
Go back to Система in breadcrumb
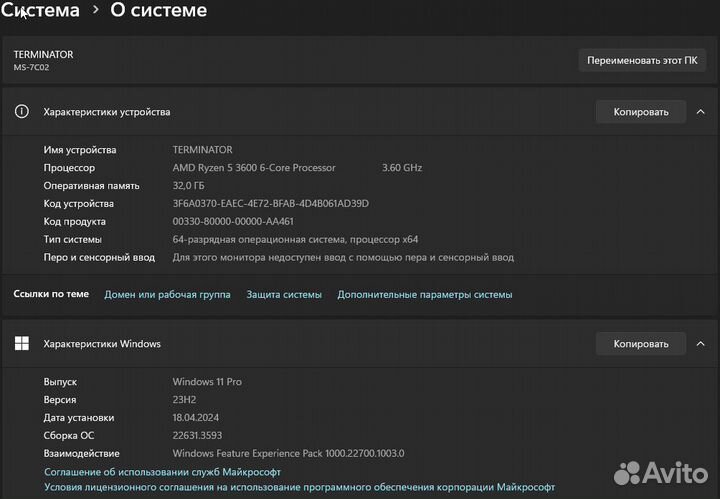coord(42,11)
